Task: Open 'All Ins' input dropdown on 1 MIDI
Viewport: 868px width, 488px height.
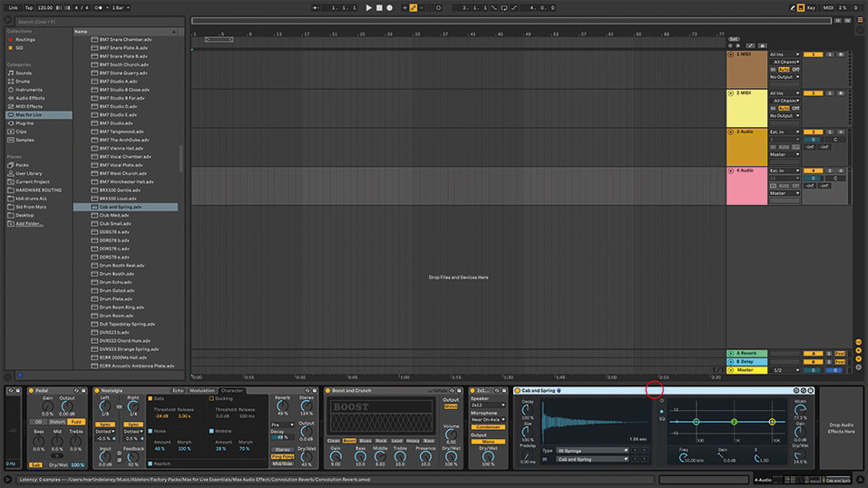Action: (x=785, y=54)
